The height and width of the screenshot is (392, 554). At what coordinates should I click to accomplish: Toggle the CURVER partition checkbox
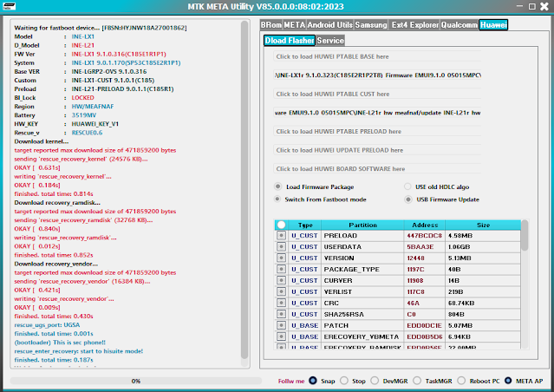pos(281,281)
